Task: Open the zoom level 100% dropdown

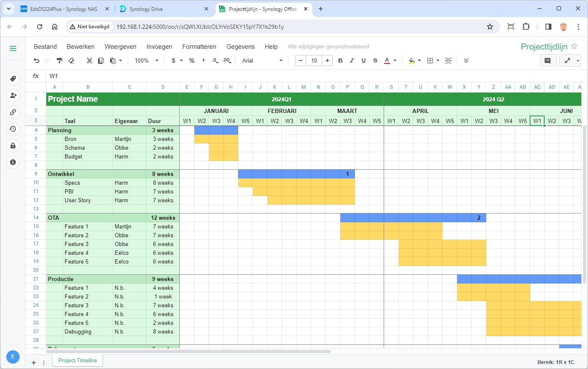Action: click(x=146, y=60)
